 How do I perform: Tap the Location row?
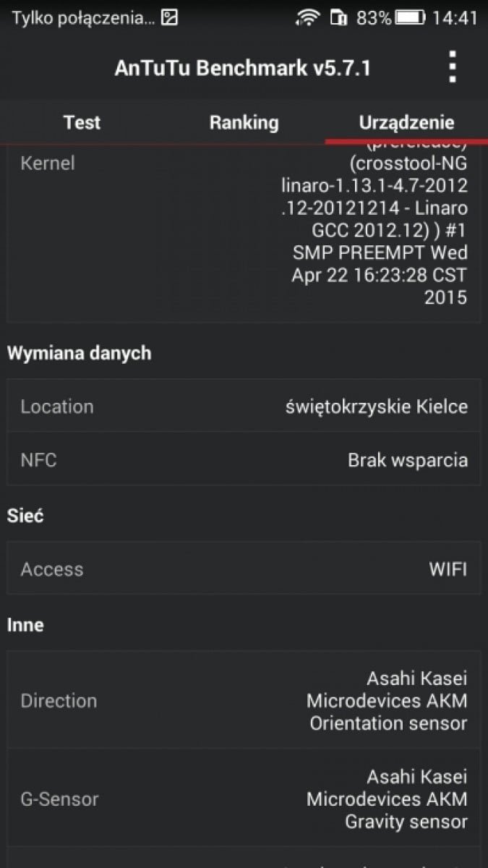(244, 406)
